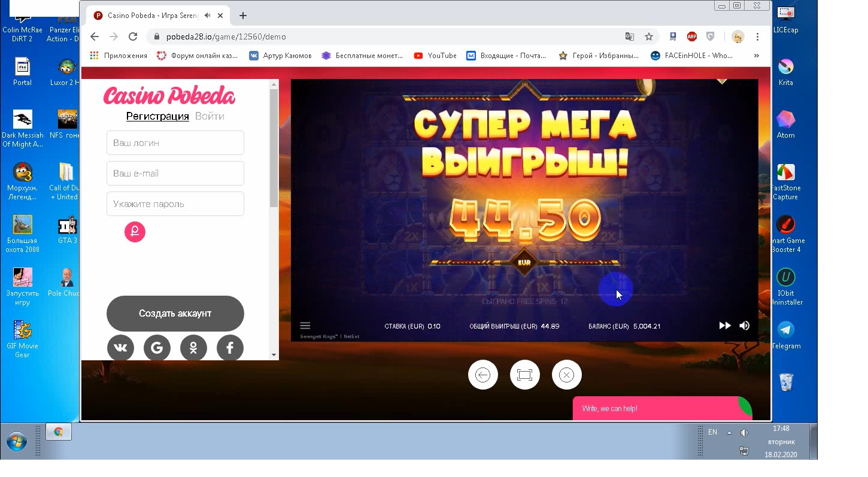
Task: Click the Chrome address bar URL
Action: tap(226, 37)
